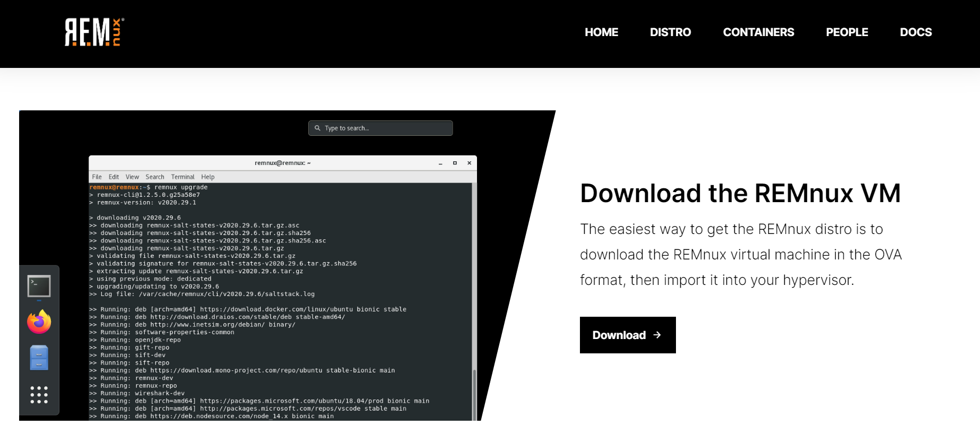Launch the Terminal icon in the dock

click(x=39, y=287)
